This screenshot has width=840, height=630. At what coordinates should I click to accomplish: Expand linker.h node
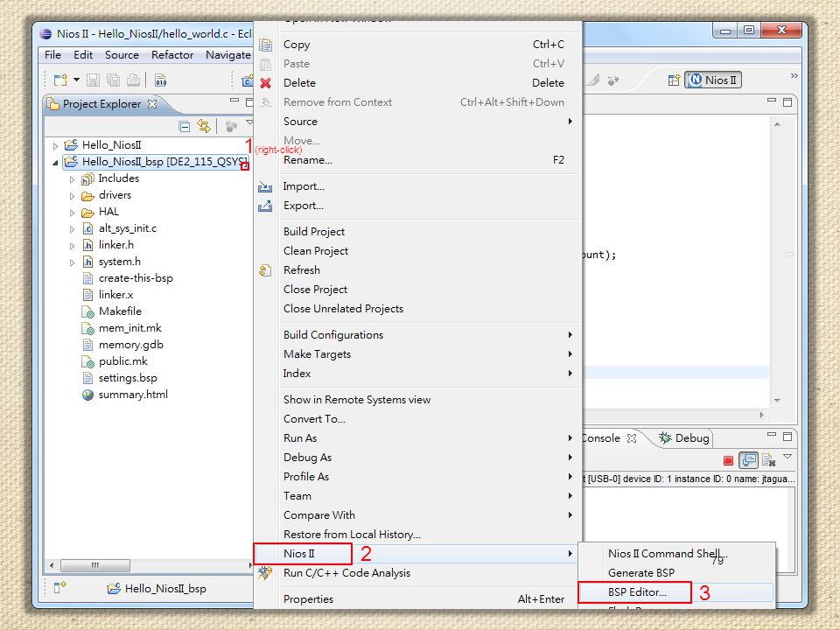click(x=72, y=246)
